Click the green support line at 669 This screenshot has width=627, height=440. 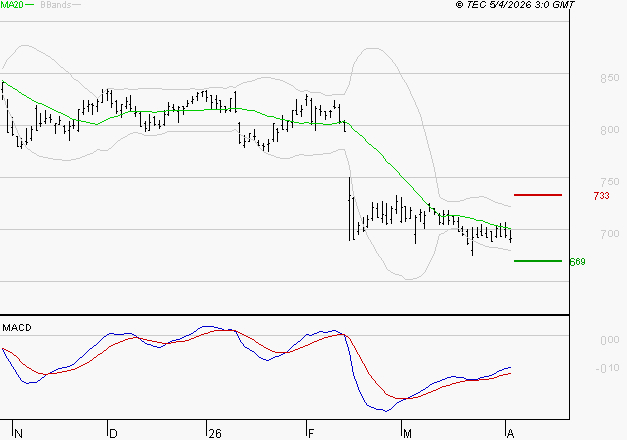[x=538, y=261]
